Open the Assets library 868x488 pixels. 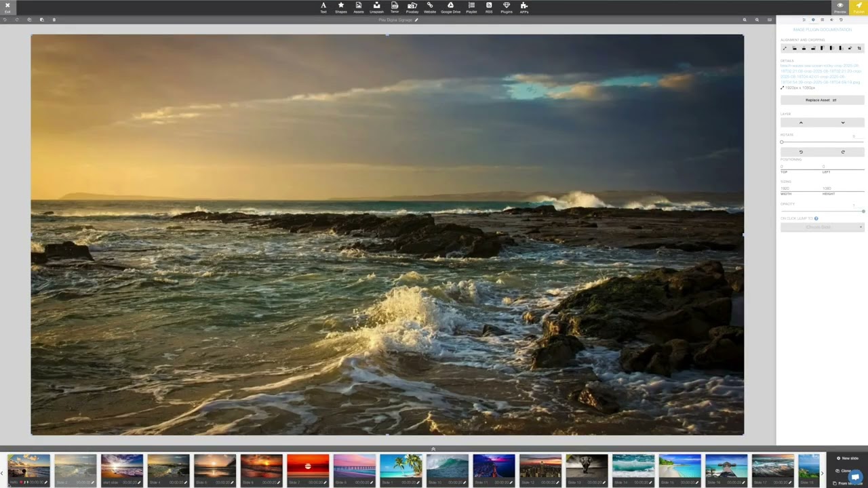pos(359,7)
